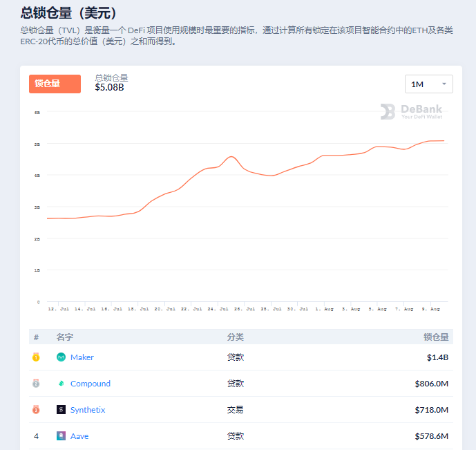
Task: Click the 24. Jul x-axis label
Action: (x=218, y=309)
